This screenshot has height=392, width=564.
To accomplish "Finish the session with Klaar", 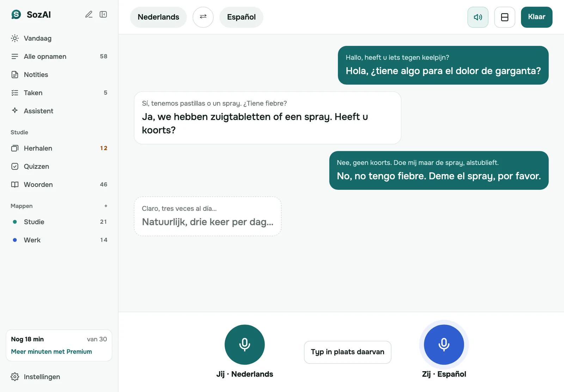I will (537, 17).
